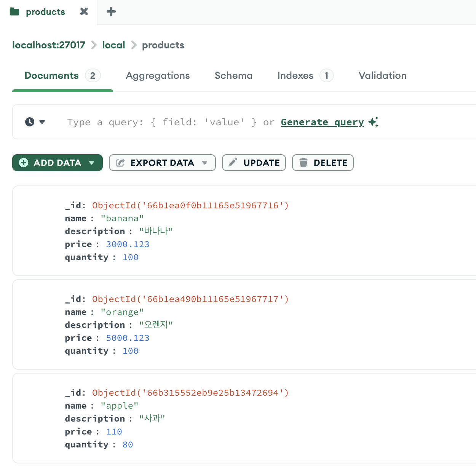Click the Generate query link
Image resolution: width=476 pixels, height=476 pixels.
pyautogui.click(x=322, y=122)
